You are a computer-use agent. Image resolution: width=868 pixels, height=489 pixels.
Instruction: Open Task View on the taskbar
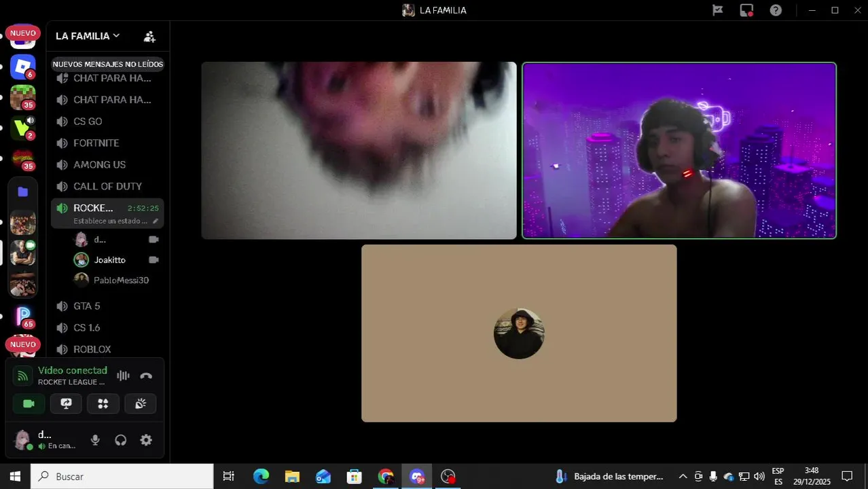pos(229,477)
